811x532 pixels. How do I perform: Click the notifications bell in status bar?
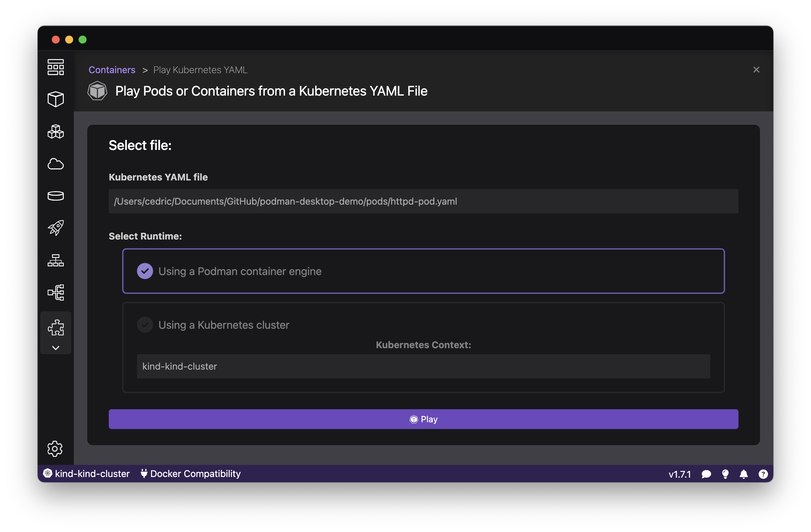pyautogui.click(x=744, y=474)
